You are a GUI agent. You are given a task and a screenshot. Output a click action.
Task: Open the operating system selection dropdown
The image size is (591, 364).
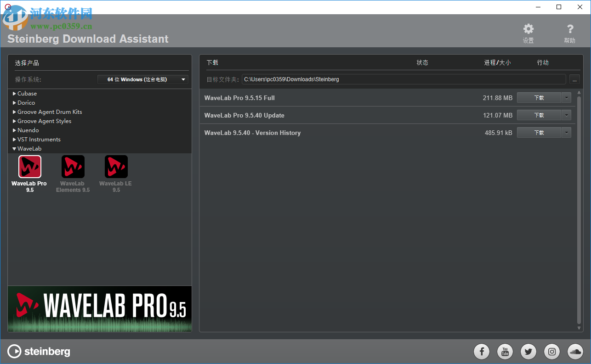pos(142,79)
